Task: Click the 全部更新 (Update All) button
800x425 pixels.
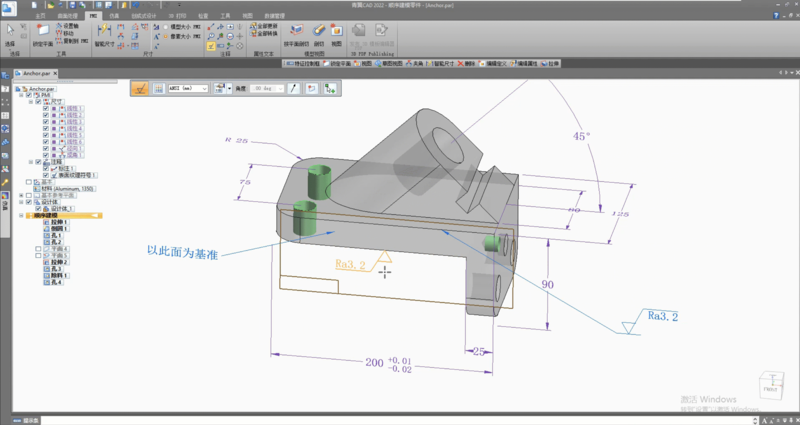Action: click(262, 26)
